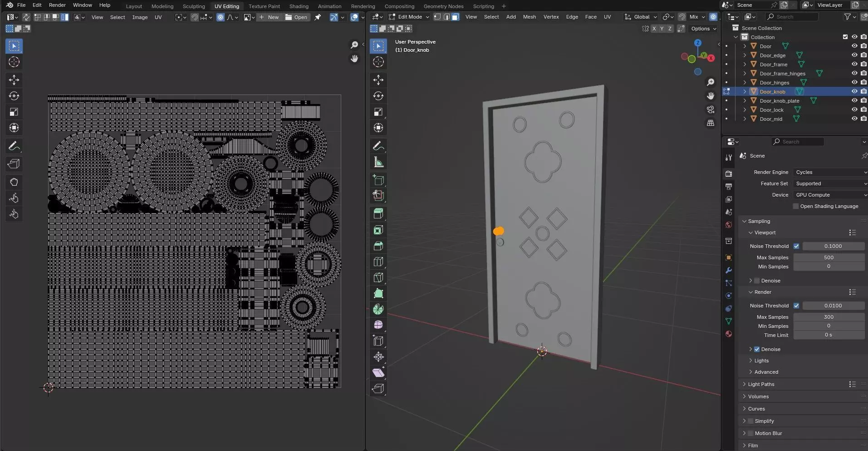
Task: Select the Edge Slide tool
Action: 378,341
